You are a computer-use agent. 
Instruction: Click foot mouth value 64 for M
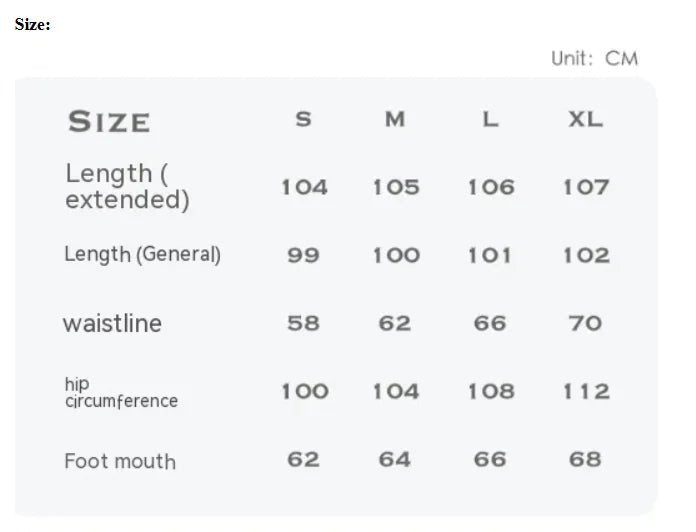[x=395, y=459]
